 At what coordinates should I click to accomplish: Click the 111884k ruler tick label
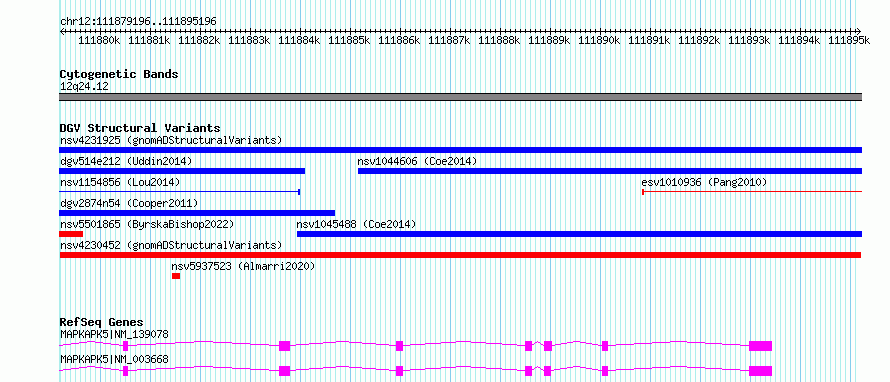point(299,40)
